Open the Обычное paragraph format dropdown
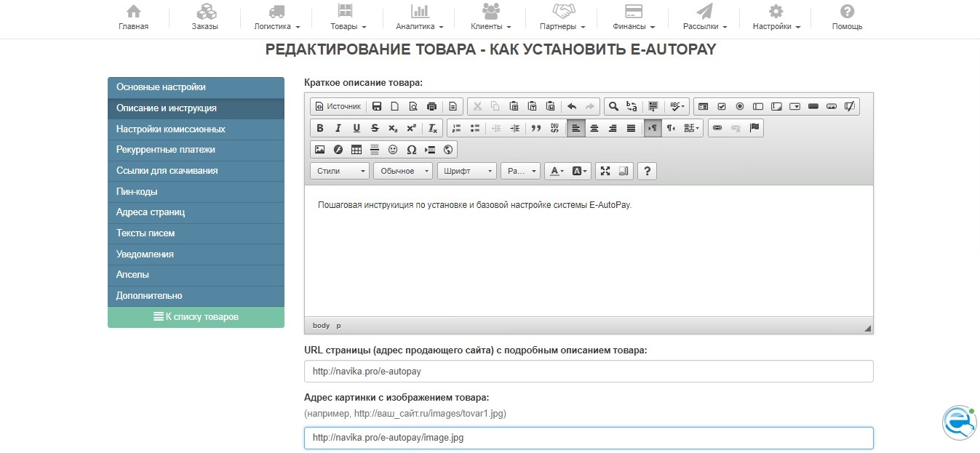 pyautogui.click(x=403, y=171)
